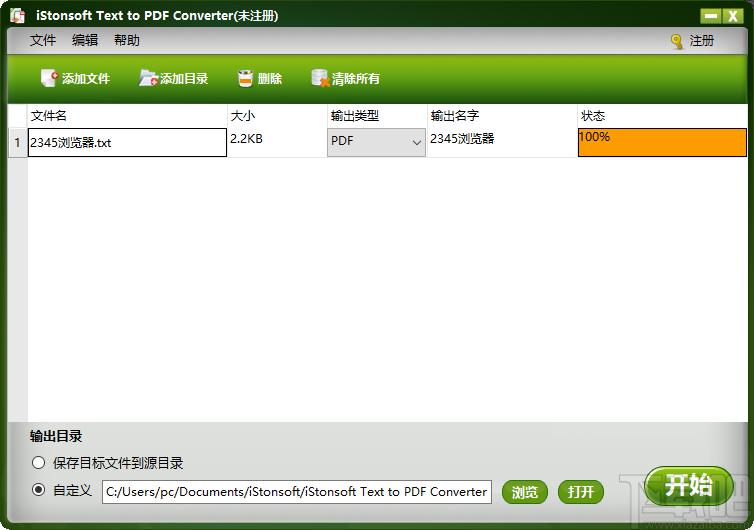Screen dimensions: 754x530
Task: Click the 清除所有 (Clear All) toolbar icon
Action: 320,78
